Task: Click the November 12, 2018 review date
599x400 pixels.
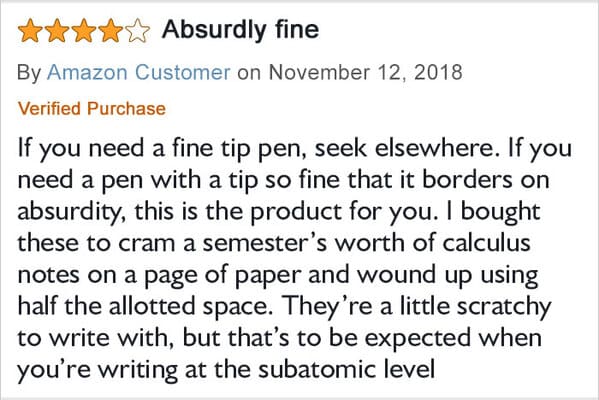Action: 366,72
